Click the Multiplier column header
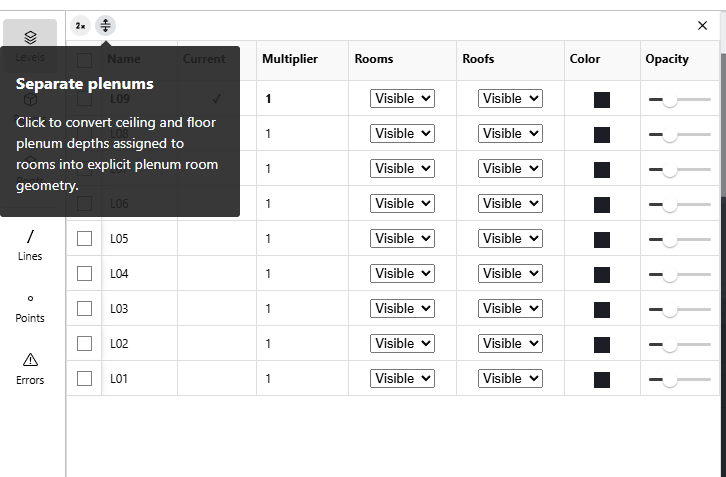The height and width of the screenshot is (477, 726). [x=290, y=59]
